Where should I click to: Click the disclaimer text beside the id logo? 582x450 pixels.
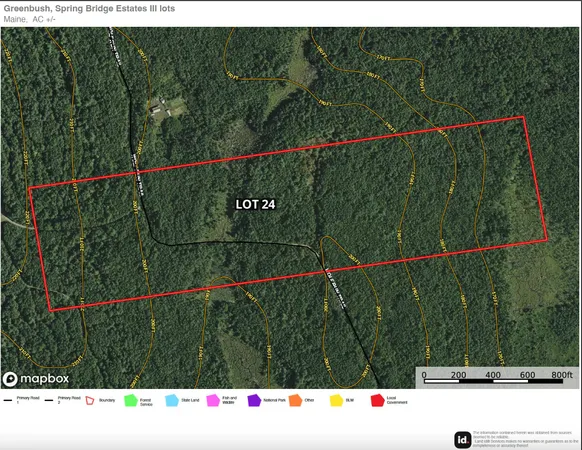point(526,439)
